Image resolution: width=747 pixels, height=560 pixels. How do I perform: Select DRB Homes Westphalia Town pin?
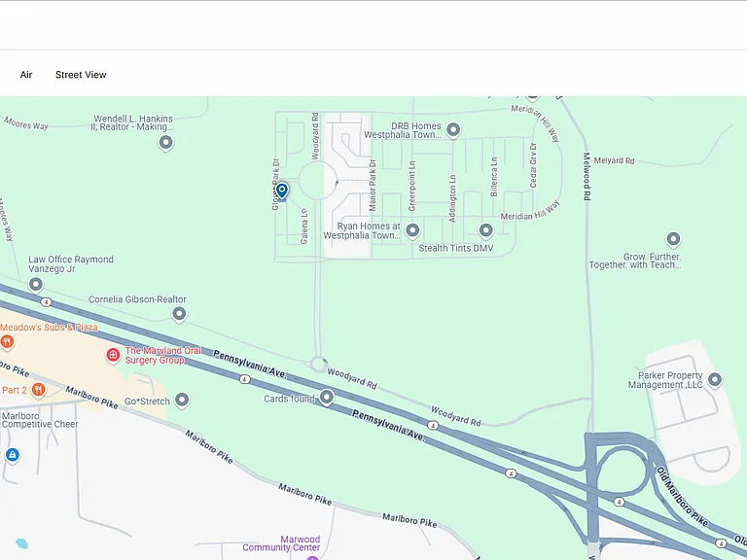pyautogui.click(x=453, y=130)
